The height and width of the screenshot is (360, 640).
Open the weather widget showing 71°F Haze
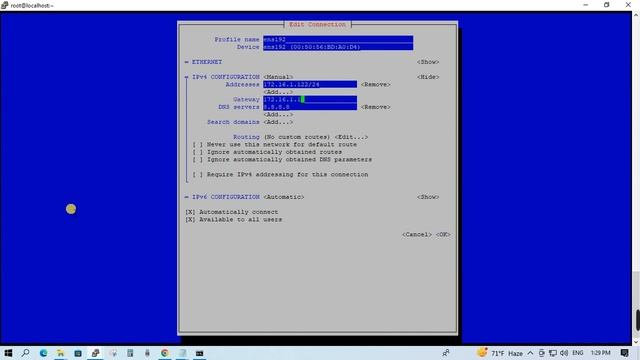500,353
